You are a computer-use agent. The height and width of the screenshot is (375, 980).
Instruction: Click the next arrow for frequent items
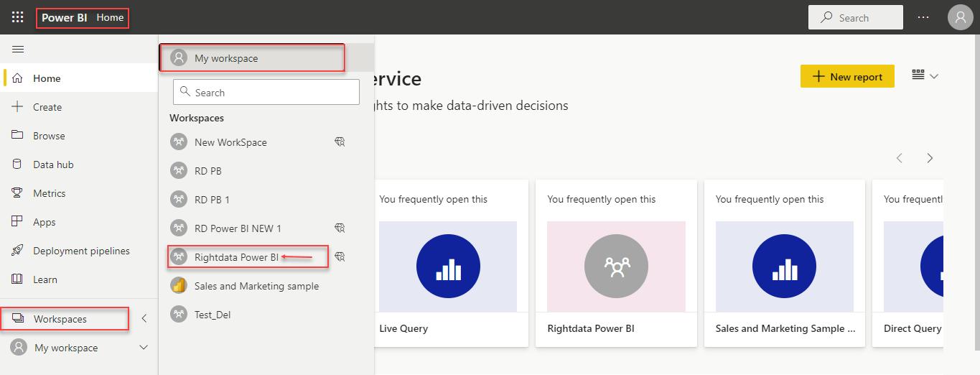tap(930, 158)
